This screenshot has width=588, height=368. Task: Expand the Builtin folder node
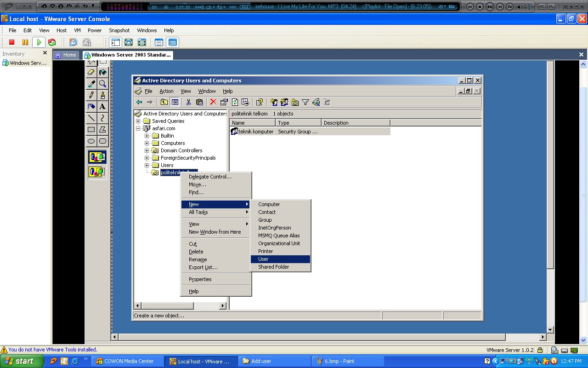[147, 136]
